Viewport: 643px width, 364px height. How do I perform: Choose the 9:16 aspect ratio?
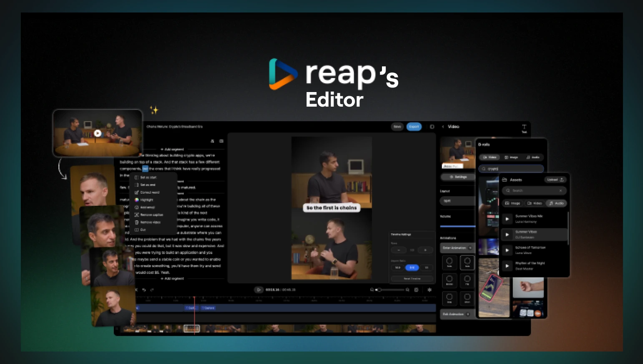[412, 267]
